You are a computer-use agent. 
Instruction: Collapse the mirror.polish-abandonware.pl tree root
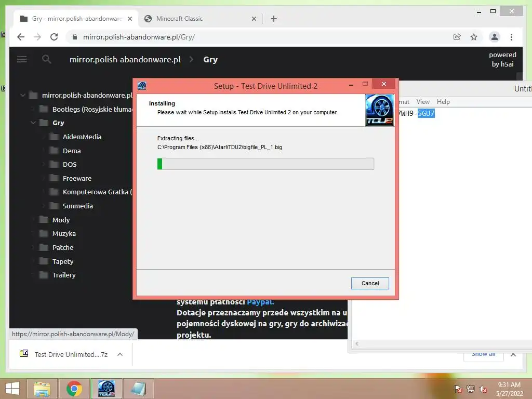[23, 96]
